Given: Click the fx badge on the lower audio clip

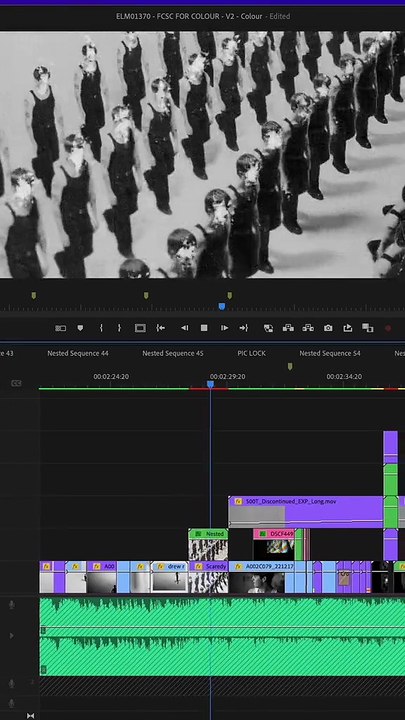Looking at the screenshot, I should click(x=44, y=670).
